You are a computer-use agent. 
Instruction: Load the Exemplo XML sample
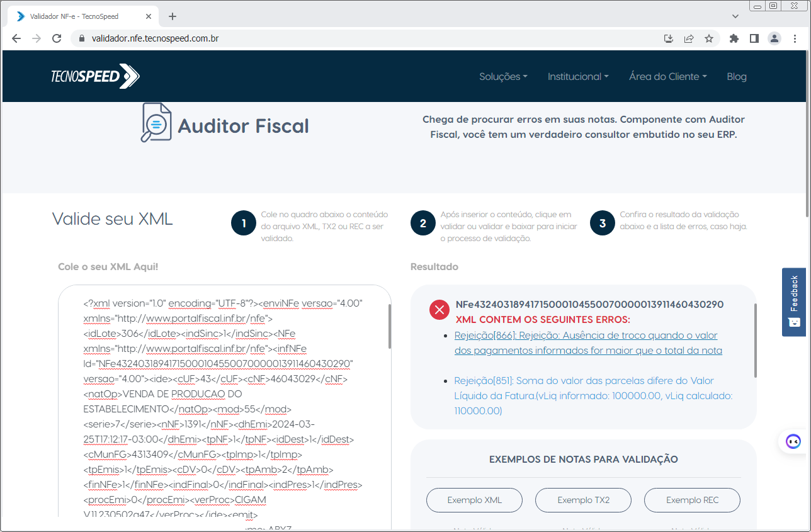click(475, 501)
